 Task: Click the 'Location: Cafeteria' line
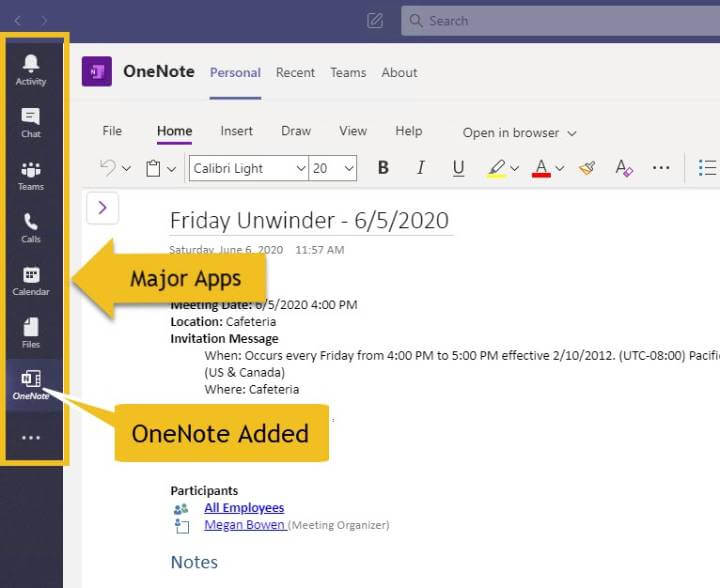click(x=223, y=322)
